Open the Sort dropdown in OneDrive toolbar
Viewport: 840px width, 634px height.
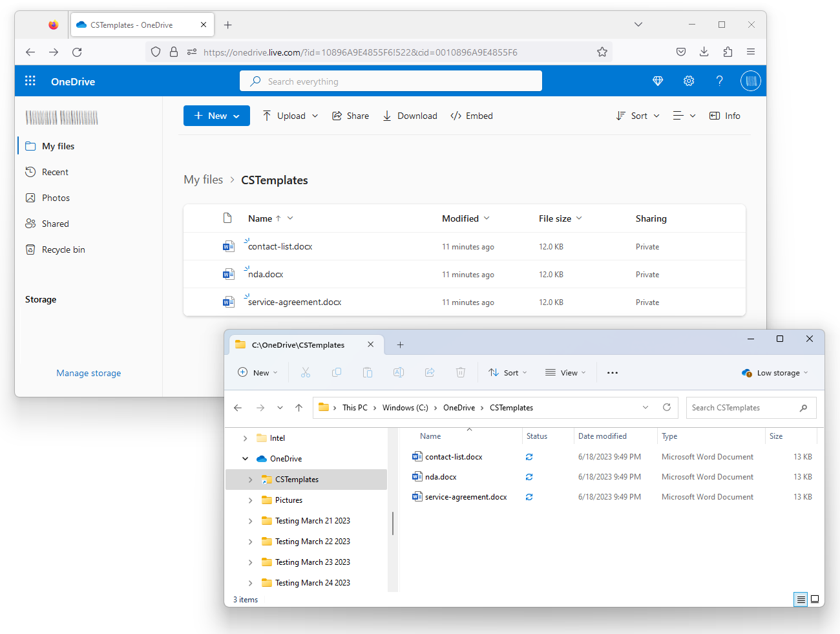638,116
